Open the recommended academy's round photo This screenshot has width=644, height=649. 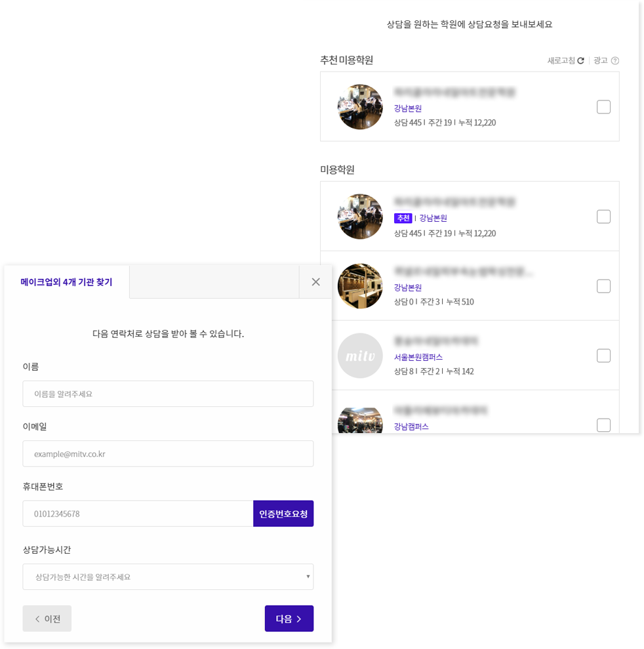tap(360, 107)
